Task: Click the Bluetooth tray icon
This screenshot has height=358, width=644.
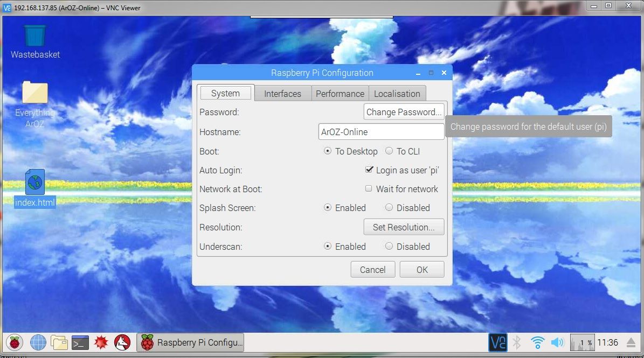Action: pyautogui.click(x=517, y=342)
